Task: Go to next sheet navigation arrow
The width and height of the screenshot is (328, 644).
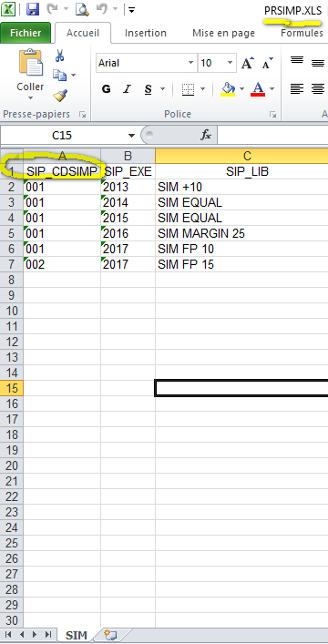Action: (35, 635)
